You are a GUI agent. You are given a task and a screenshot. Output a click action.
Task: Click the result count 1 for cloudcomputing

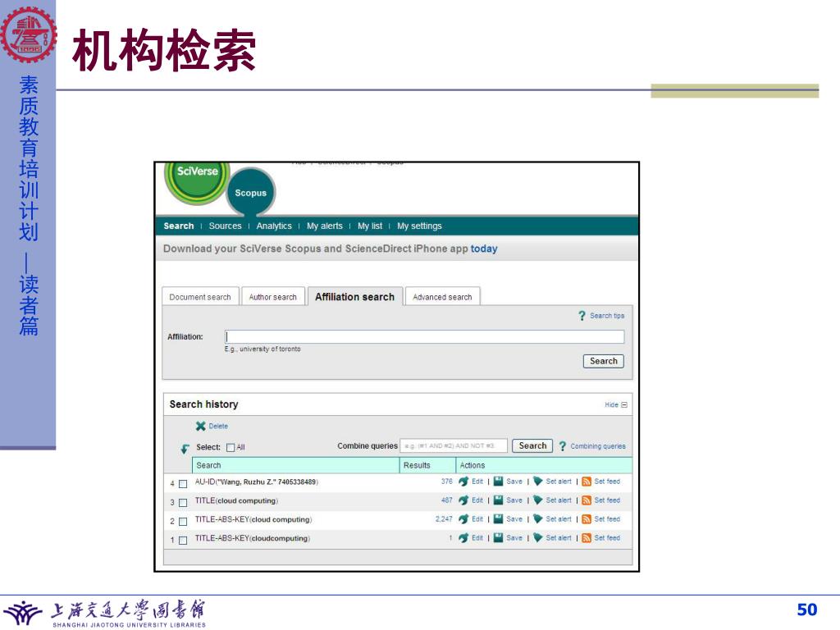(450, 537)
